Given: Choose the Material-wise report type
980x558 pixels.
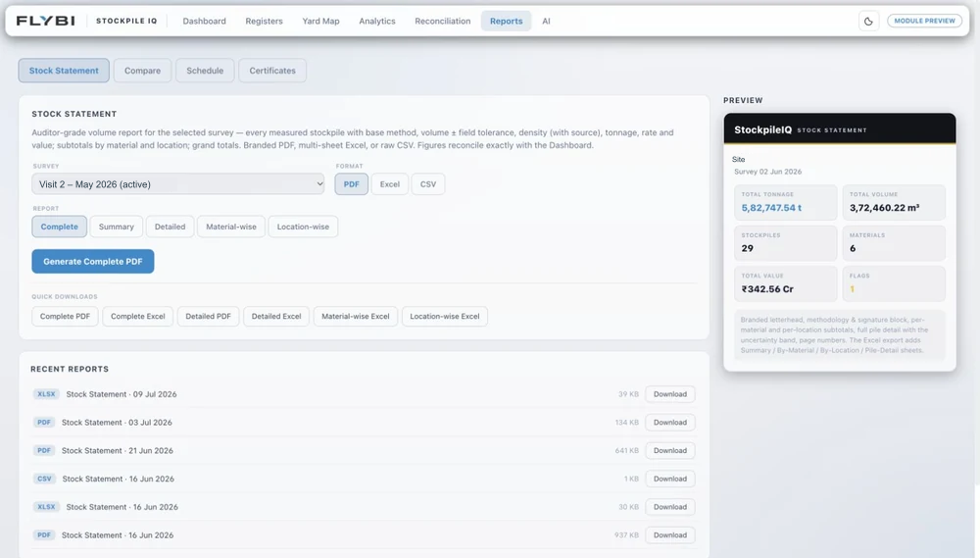Looking at the screenshot, I should tap(231, 227).
